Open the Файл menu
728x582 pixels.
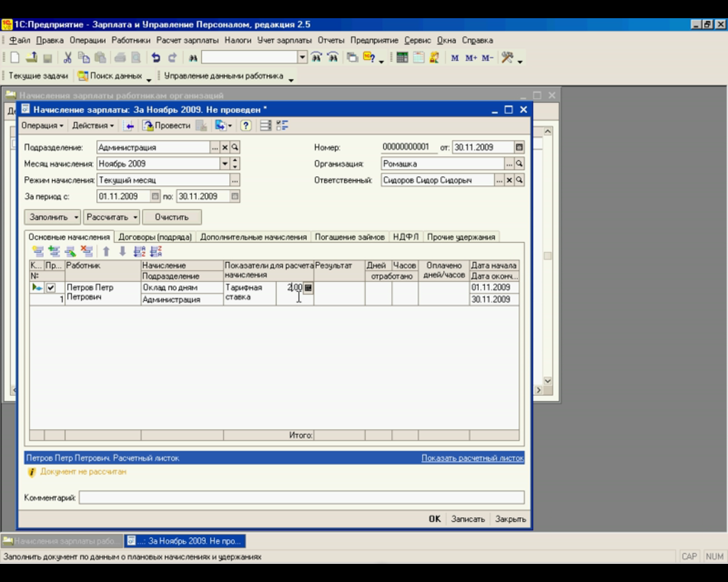tap(20, 40)
